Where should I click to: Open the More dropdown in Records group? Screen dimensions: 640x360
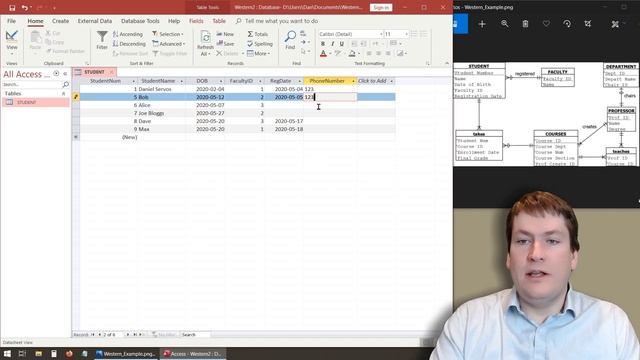pos(258,53)
